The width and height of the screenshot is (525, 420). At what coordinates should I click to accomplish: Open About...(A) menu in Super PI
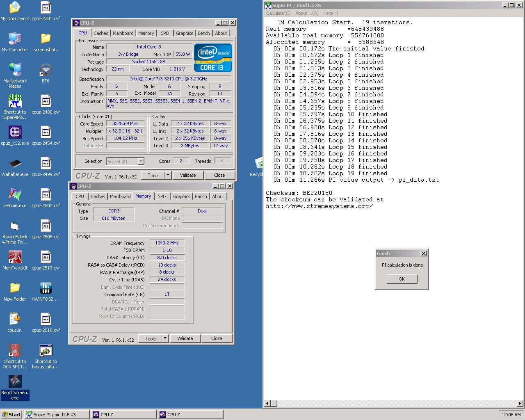click(307, 13)
